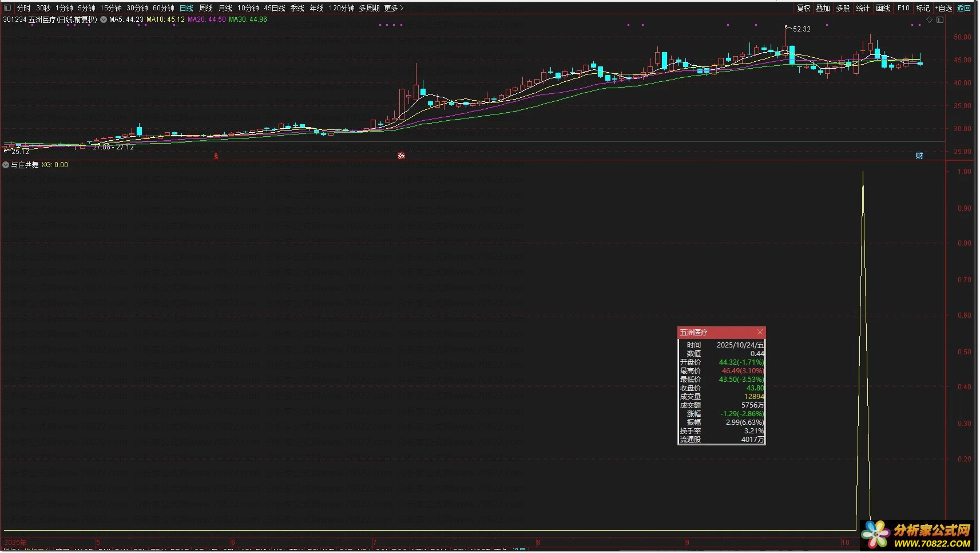The width and height of the screenshot is (980, 553).
Task: Activate the 画线 drawing tools
Action: 883,8
